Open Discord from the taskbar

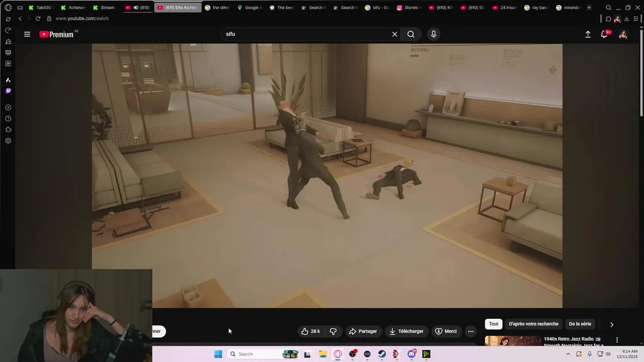pos(412,354)
